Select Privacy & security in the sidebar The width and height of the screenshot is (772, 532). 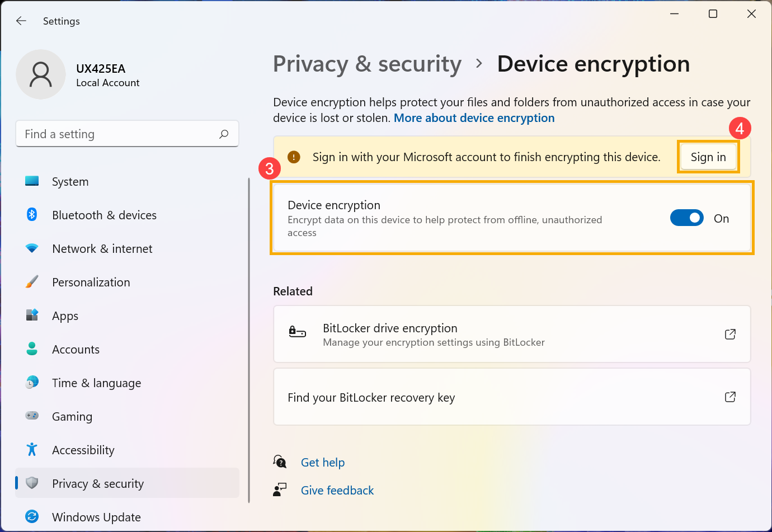coord(98,483)
